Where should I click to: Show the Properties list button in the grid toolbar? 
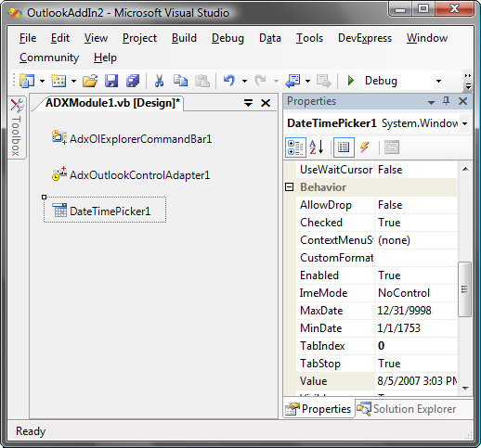(344, 147)
